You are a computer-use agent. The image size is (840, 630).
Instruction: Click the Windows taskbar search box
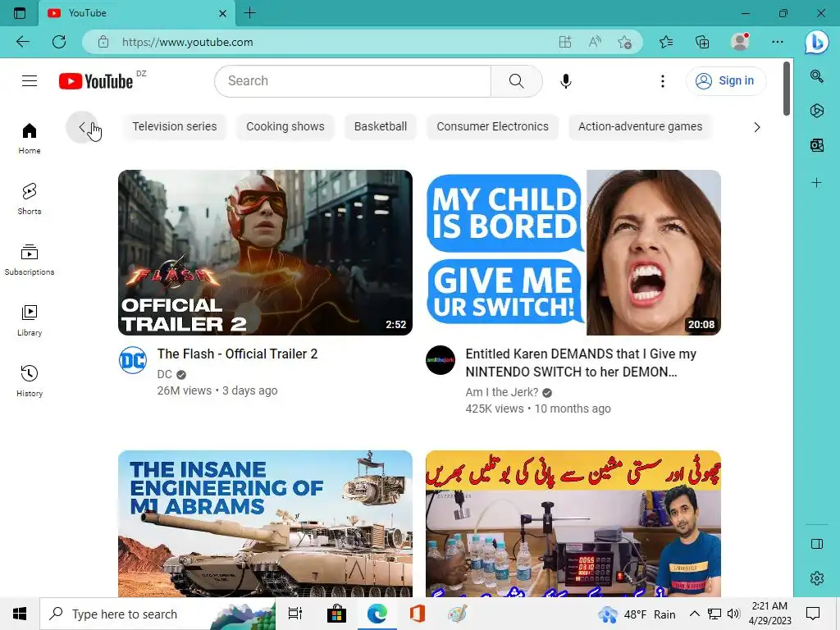coord(157,614)
